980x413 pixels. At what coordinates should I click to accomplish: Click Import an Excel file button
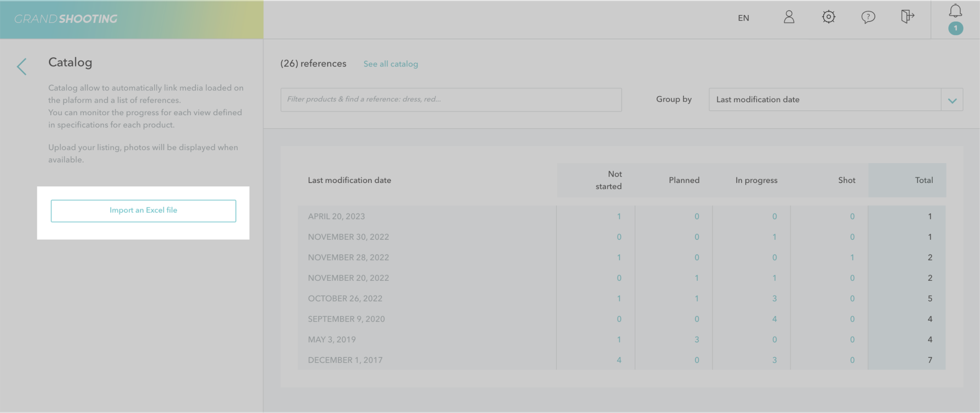pyautogui.click(x=143, y=211)
